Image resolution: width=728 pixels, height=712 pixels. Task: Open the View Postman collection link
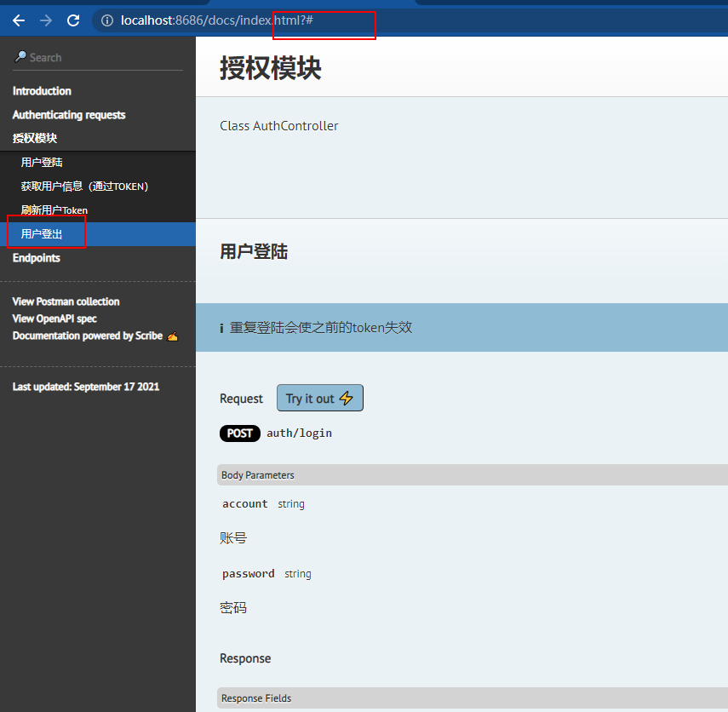(x=66, y=301)
